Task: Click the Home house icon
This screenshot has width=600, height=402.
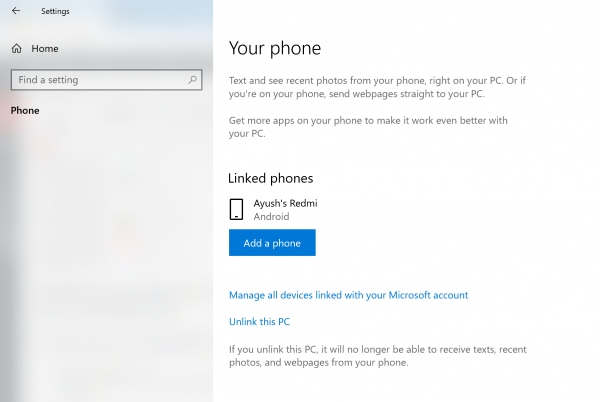Action: point(16,49)
